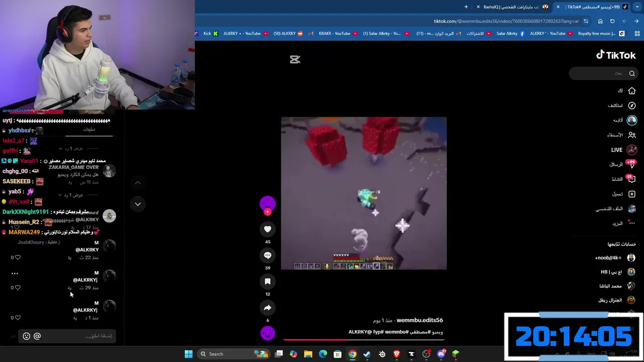The image size is (644, 362).
Task: Open Chrome tab search chevron
Action: [637, 7]
